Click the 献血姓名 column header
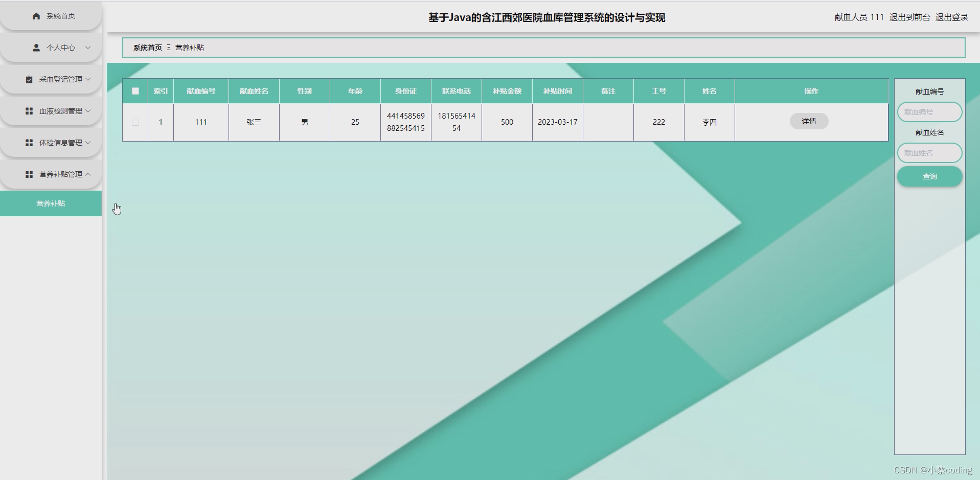This screenshot has height=480, width=980. click(254, 91)
